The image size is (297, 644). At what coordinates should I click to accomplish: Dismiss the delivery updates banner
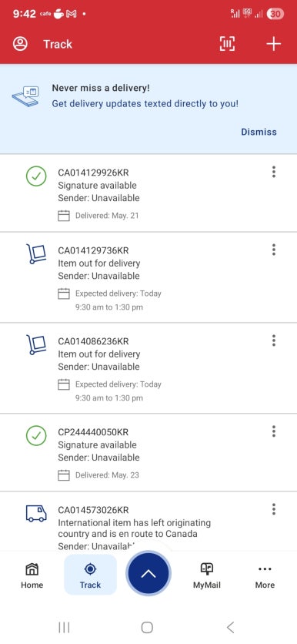click(x=259, y=132)
